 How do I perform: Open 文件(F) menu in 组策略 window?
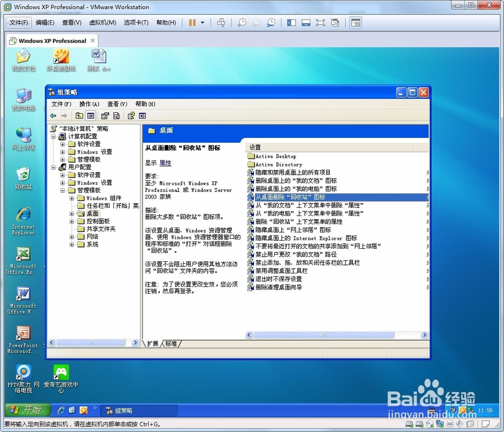click(61, 104)
